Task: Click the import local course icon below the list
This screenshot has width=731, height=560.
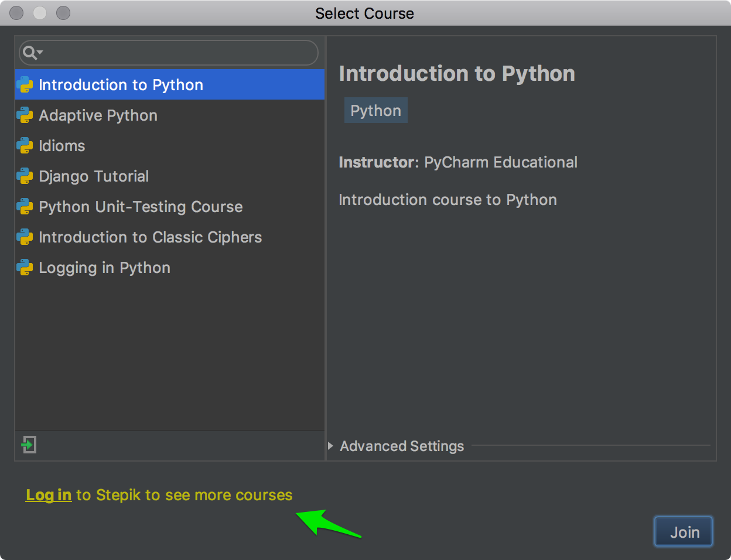Action: click(29, 445)
